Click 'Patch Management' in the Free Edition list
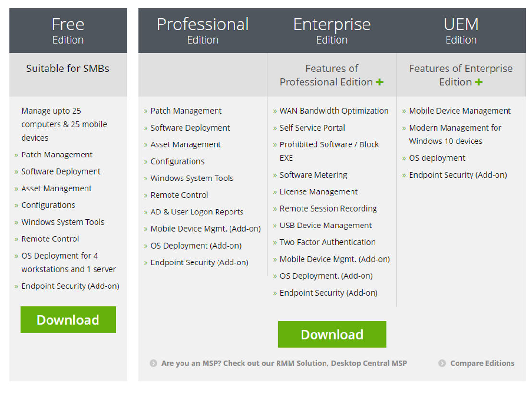Image resolution: width=532 pixels, height=393 pixels. 57,155
